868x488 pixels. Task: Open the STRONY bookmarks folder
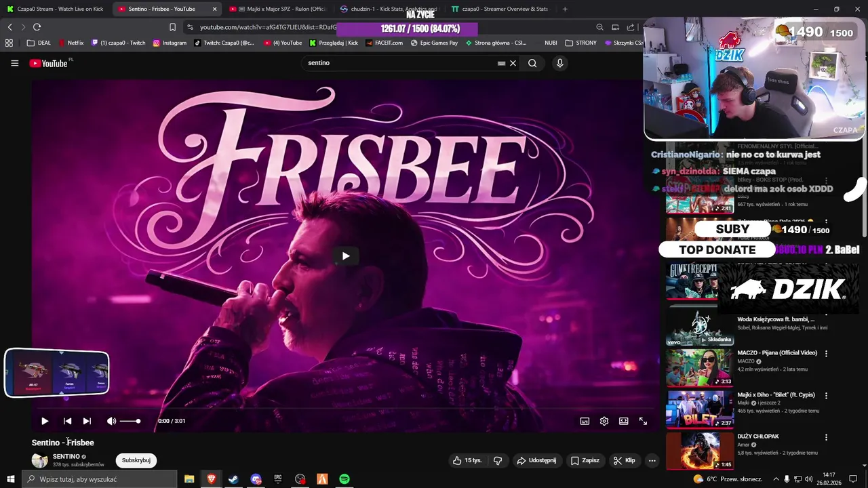point(581,43)
